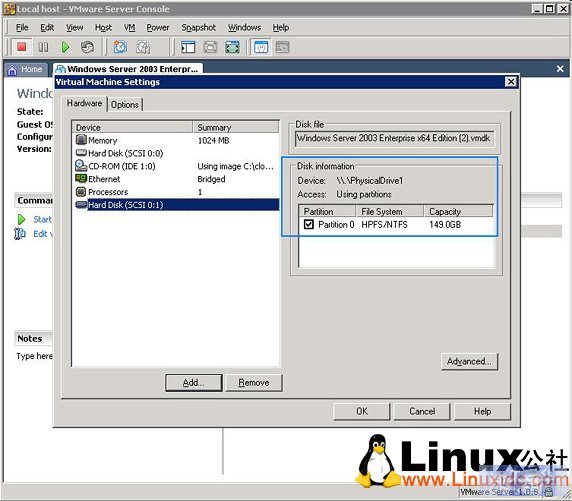Viewport: 572px width, 501px height.
Task: Click the Edit virtual machine settings icon
Action: pyautogui.click(x=20, y=234)
